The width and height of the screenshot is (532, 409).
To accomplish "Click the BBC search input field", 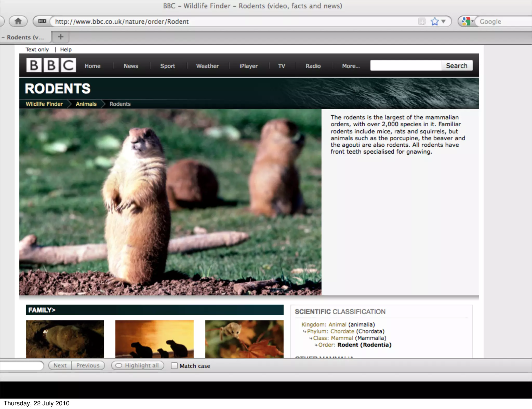I will (x=406, y=66).
